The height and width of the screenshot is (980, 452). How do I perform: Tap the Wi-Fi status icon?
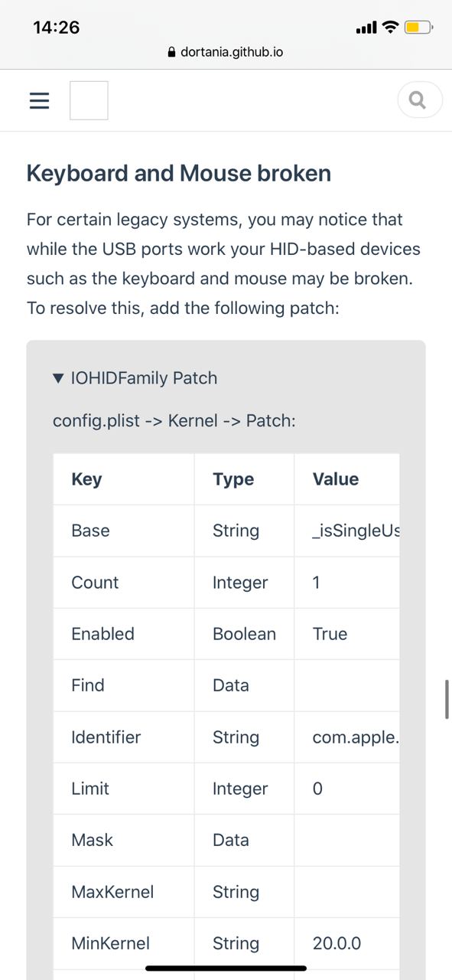390,28
